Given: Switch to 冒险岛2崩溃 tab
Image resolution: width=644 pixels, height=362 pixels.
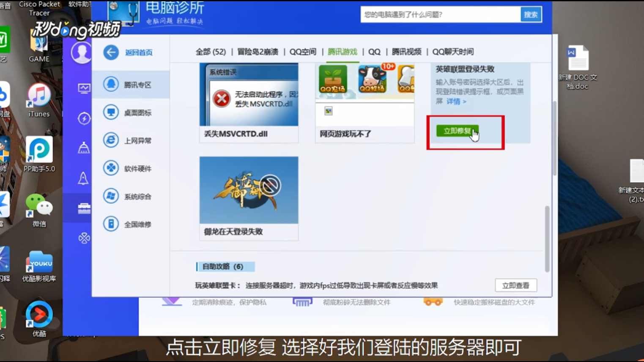Looking at the screenshot, I should pos(258,52).
